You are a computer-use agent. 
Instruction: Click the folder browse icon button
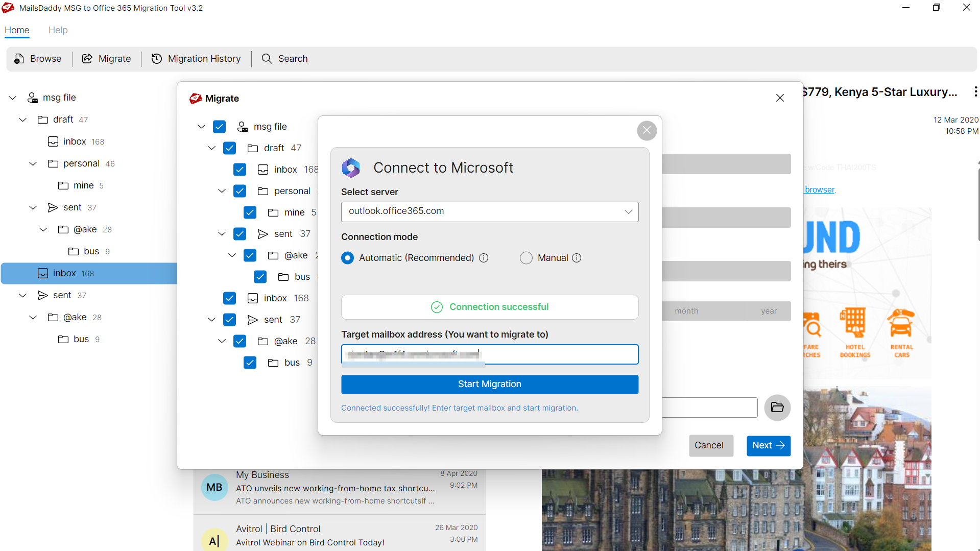pos(777,408)
